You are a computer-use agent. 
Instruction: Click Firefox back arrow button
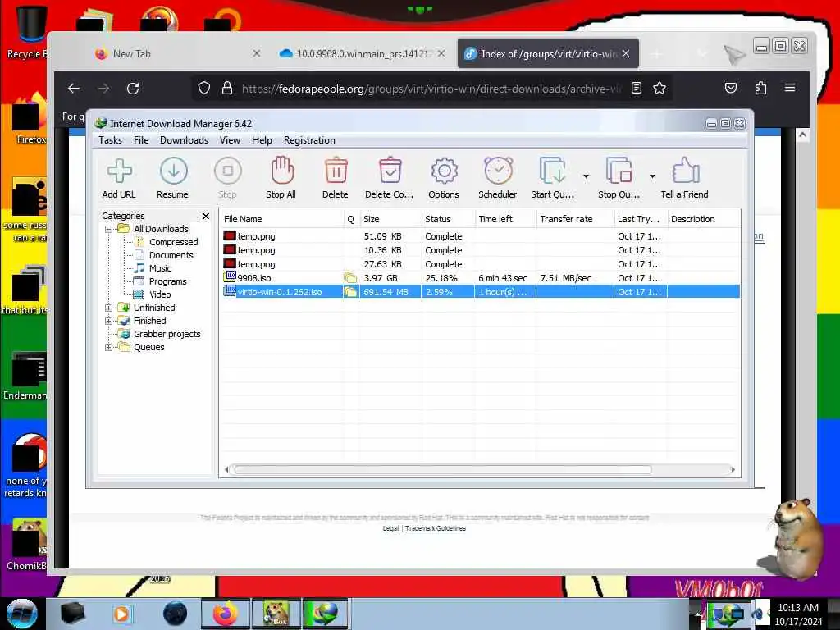pyautogui.click(x=74, y=89)
